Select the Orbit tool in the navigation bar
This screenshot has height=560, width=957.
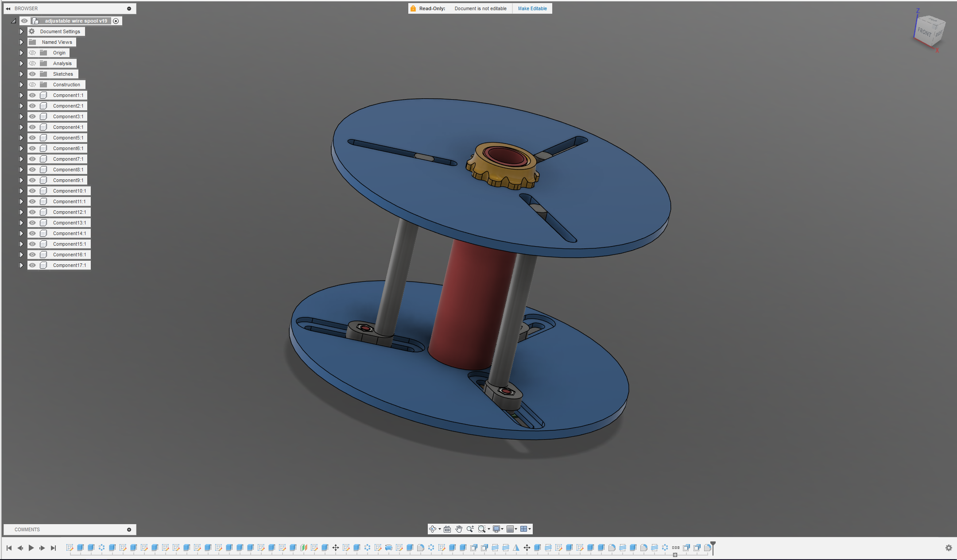pyautogui.click(x=433, y=529)
